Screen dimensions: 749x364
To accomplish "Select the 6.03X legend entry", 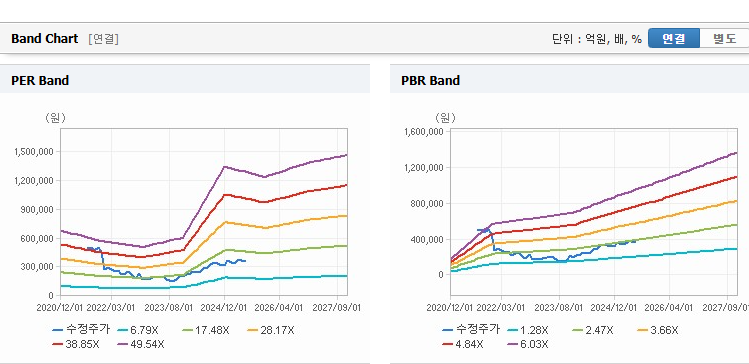I will point(528,344).
